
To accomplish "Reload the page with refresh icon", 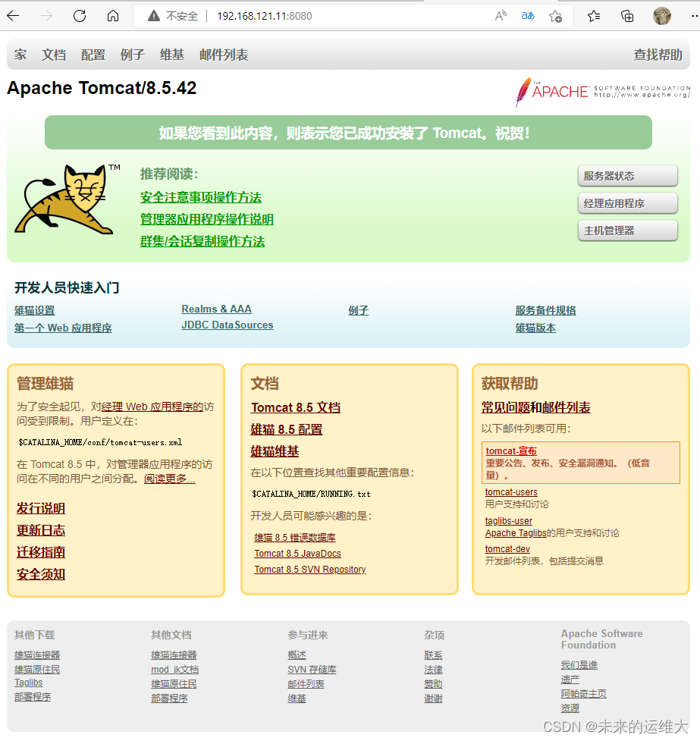I will [x=80, y=16].
